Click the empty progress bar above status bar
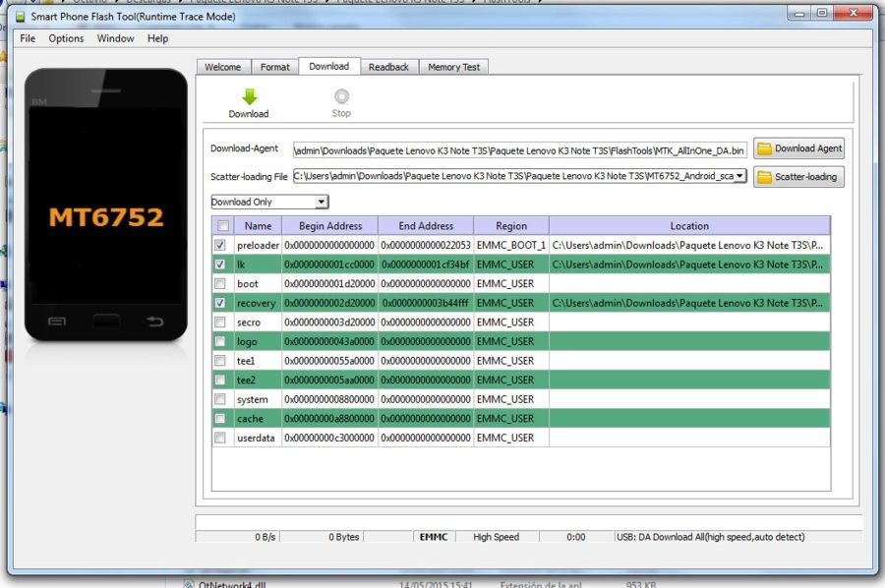Viewport: 885px width, 588px height. tap(529, 521)
